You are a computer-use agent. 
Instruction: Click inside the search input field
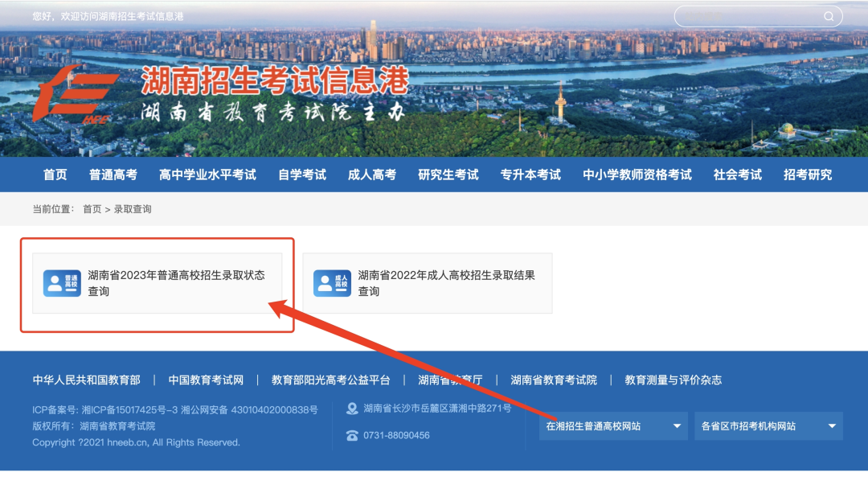coord(747,15)
